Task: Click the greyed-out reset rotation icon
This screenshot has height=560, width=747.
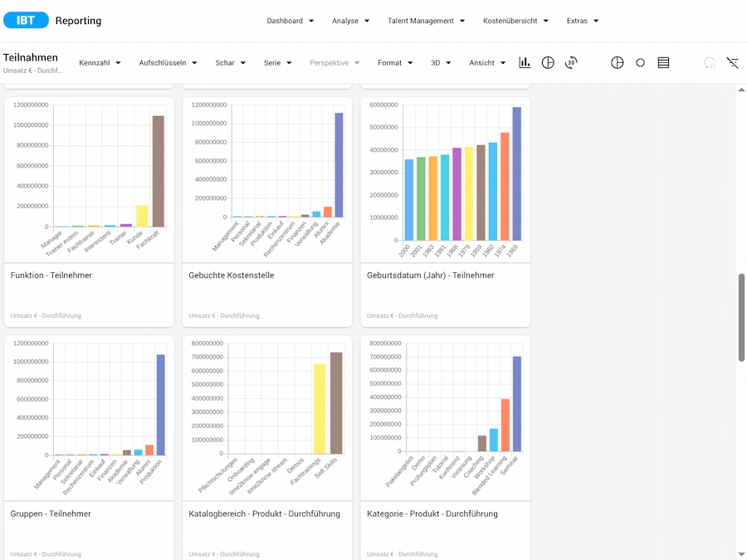Action: pyautogui.click(x=710, y=62)
